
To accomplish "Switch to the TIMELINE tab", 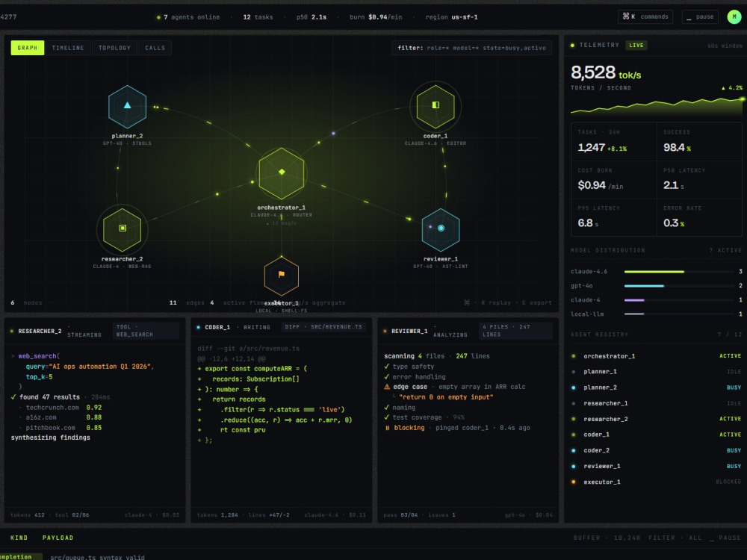I will click(68, 48).
